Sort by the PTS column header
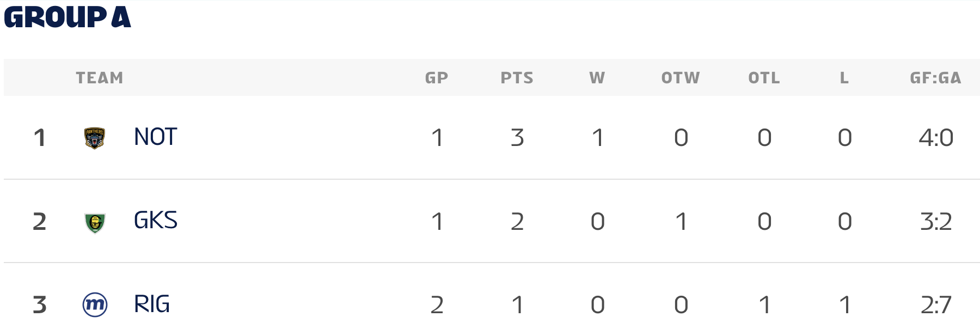This screenshot has height=329, width=980. click(x=517, y=78)
